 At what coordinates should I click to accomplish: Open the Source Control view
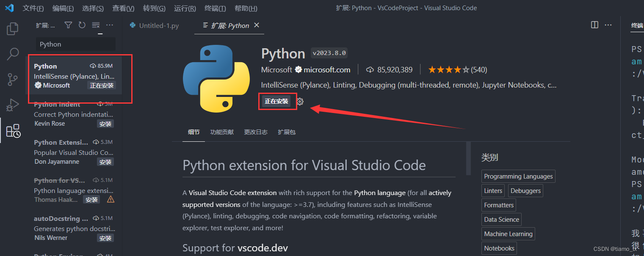coord(13,79)
